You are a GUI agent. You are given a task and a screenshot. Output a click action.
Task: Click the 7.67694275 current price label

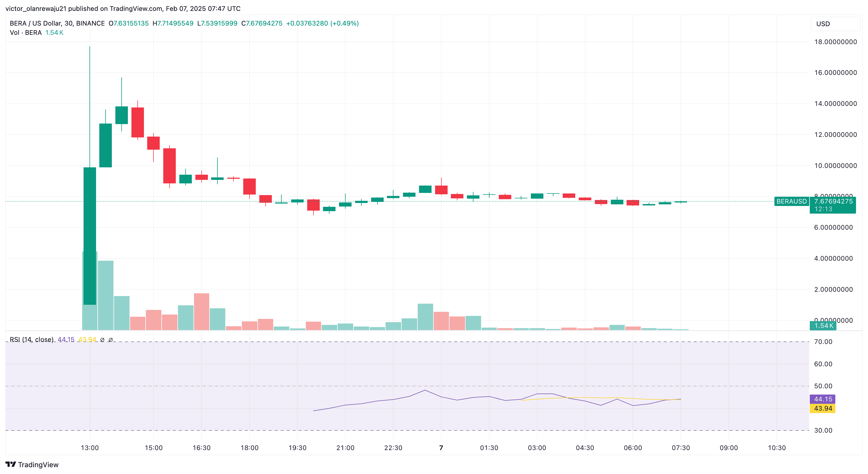[833, 201]
